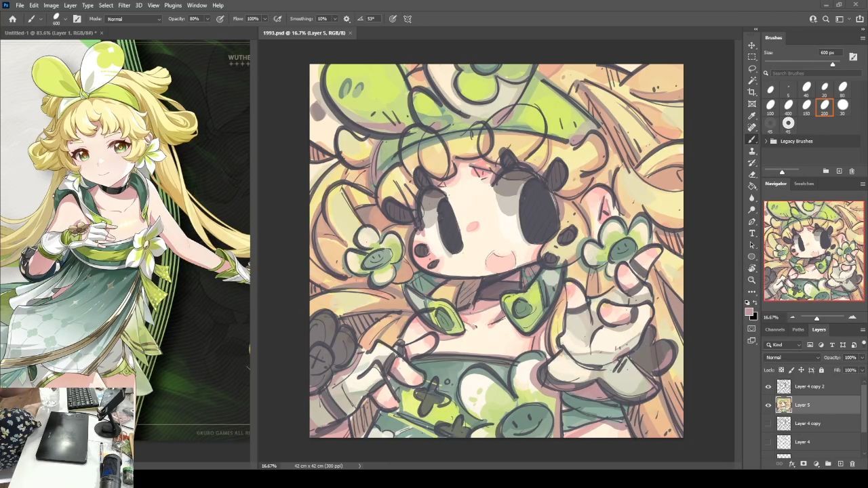Viewport: 868px width, 488px height.
Task: Switch to the Paths tab
Action: click(798, 329)
